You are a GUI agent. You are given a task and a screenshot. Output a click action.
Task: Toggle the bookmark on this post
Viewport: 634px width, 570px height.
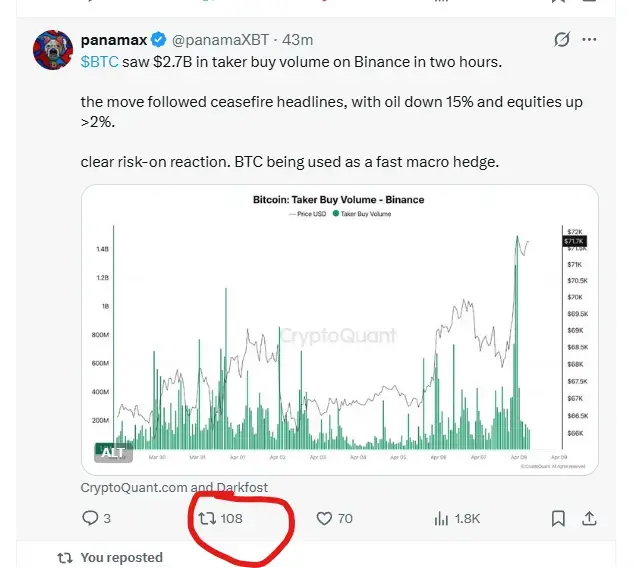click(x=559, y=519)
